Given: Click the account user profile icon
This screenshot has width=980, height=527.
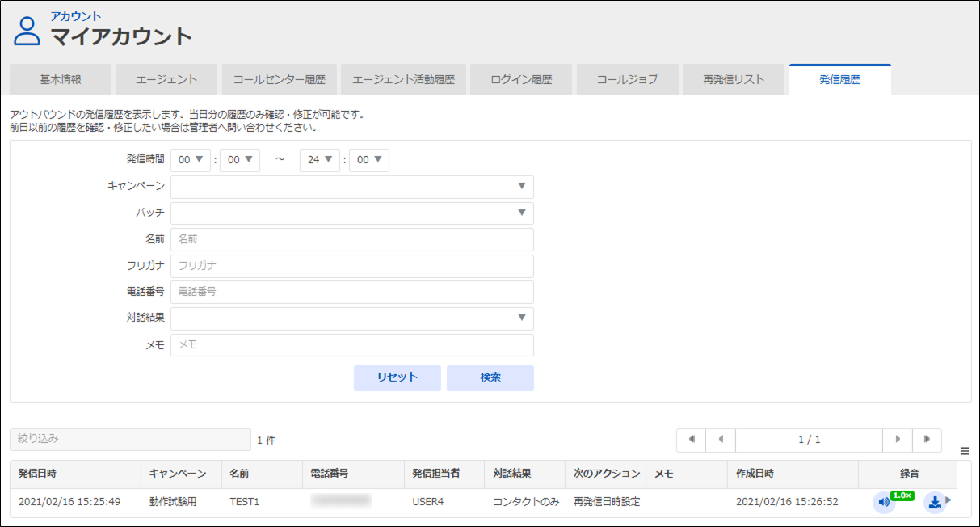Looking at the screenshot, I should [x=27, y=31].
